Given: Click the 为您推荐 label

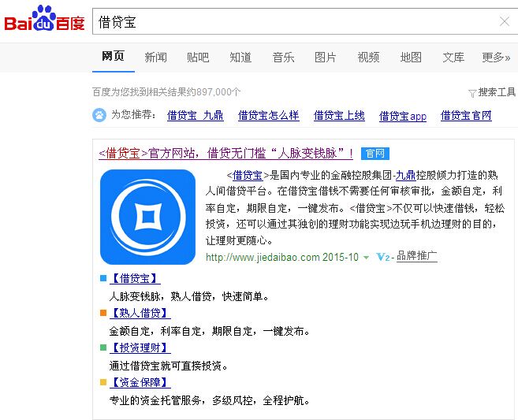Looking at the screenshot, I should (134, 114).
